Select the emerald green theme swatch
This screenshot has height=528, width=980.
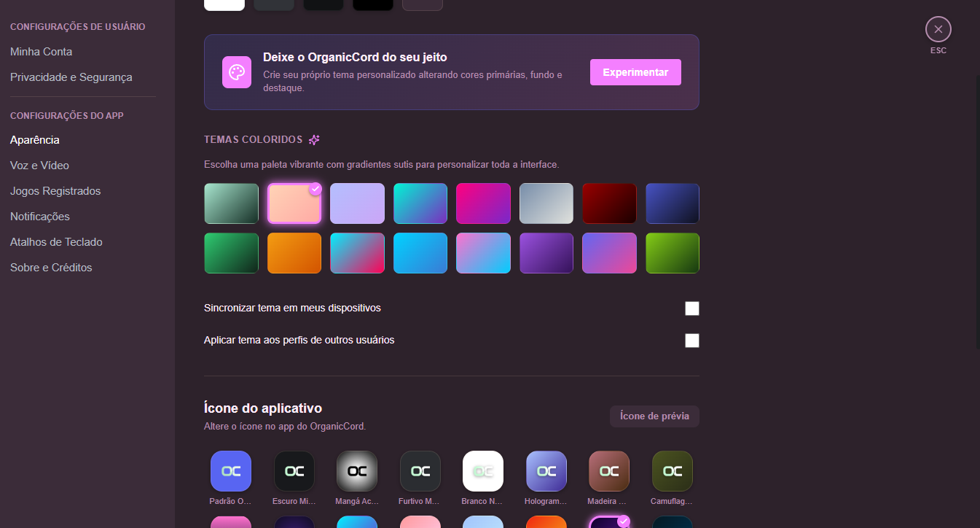[x=232, y=253]
